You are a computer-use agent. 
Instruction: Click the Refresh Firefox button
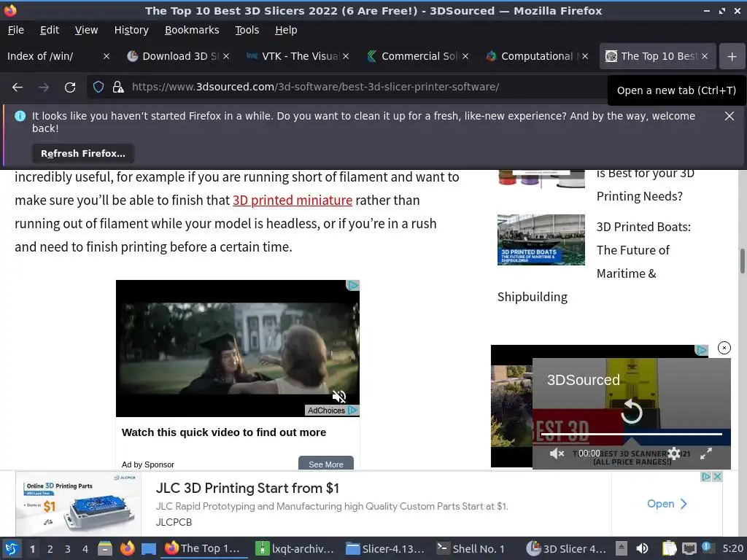tap(83, 154)
